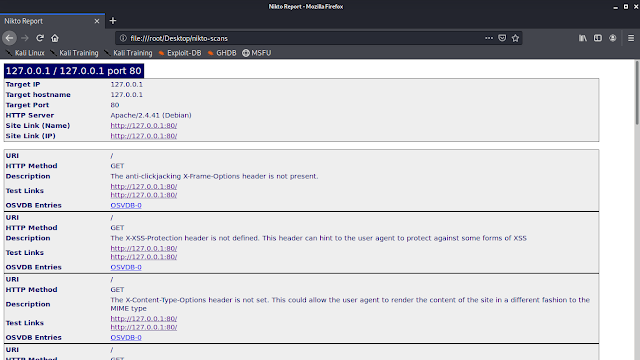Select the 'Apache/2.4.41 (Debian)' server text
Screen dimensions: 640x360
pos(151,116)
